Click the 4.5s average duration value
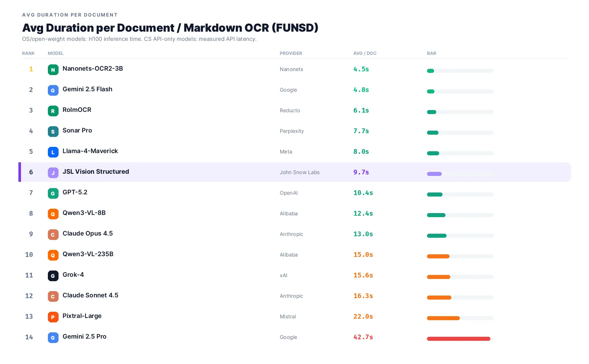The height and width of the screenshot is (364, 589). [x=361, y=69]
